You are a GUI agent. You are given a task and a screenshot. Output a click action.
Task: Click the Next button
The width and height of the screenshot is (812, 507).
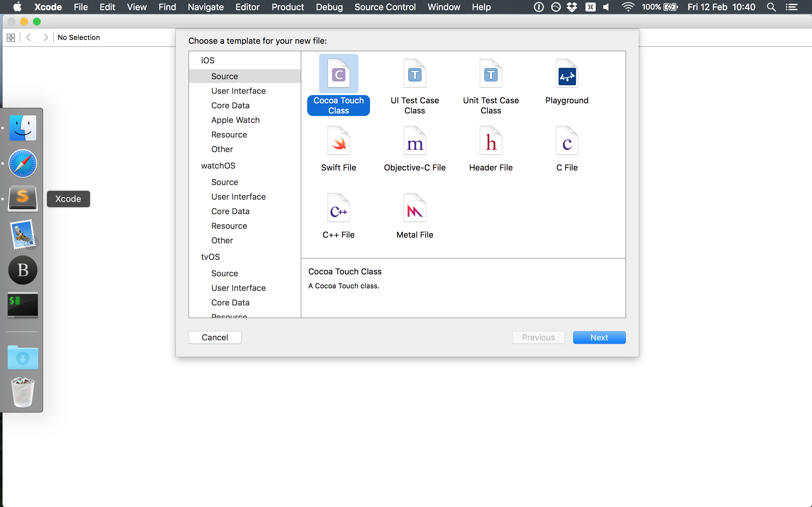click(599, 337)
